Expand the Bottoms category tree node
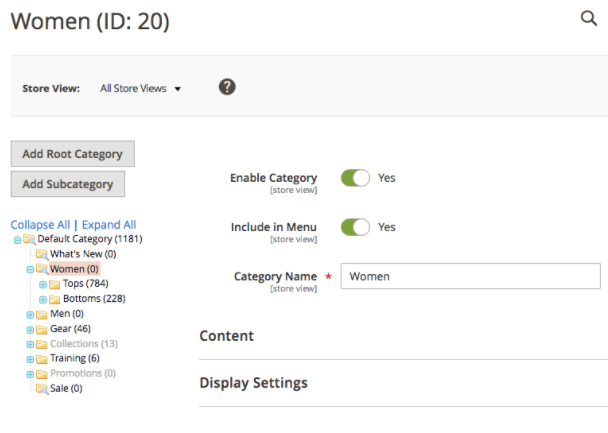 (x=42, y=299)
